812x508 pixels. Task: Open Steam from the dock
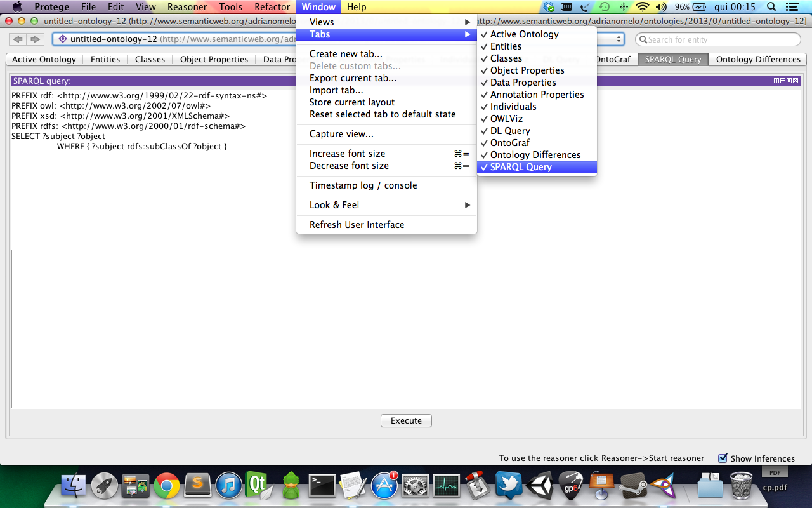pos(632,486)
